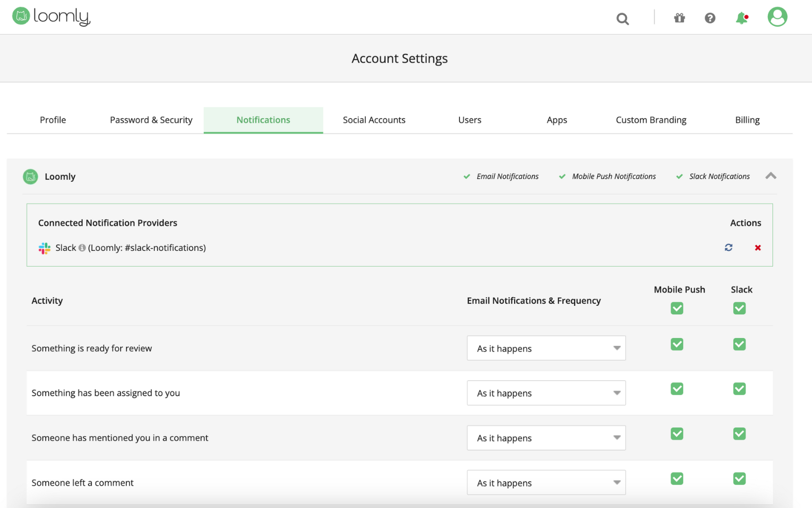Open the Custom Branding tab
The image size is (812, 508).
click(651, 120)
